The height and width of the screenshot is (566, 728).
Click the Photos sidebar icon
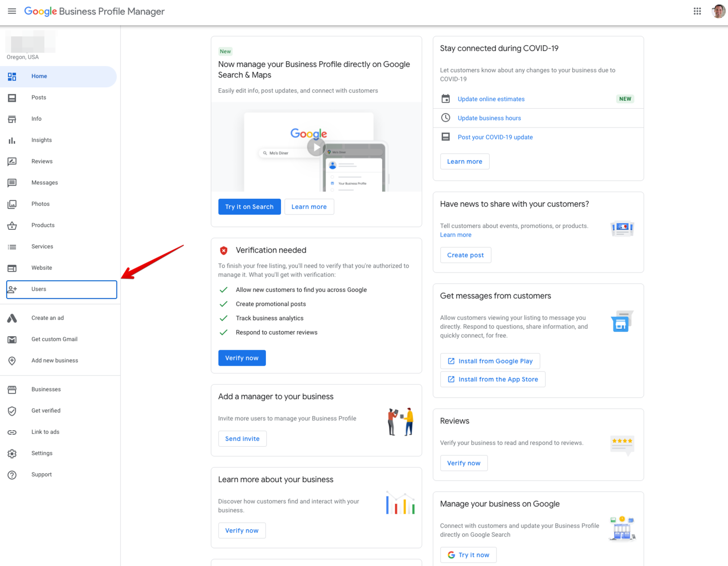tap(12, 204)
